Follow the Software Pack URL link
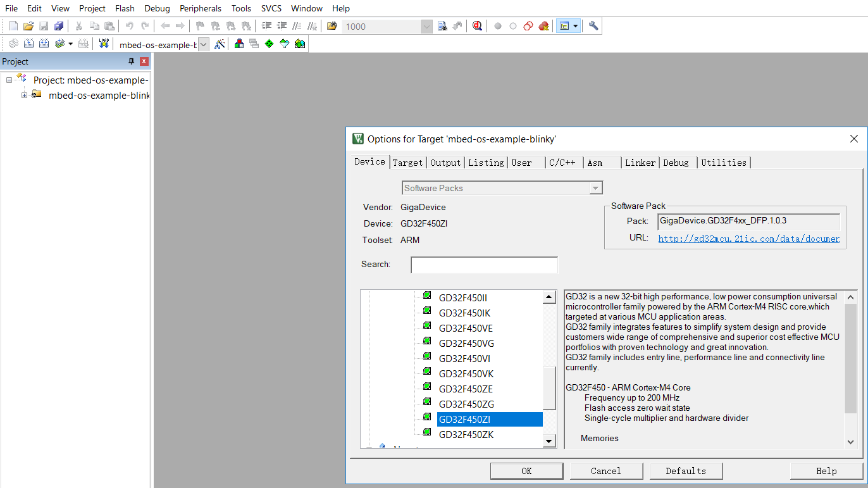The height and width of the screenshot is (488, 868). click(748, 239)
